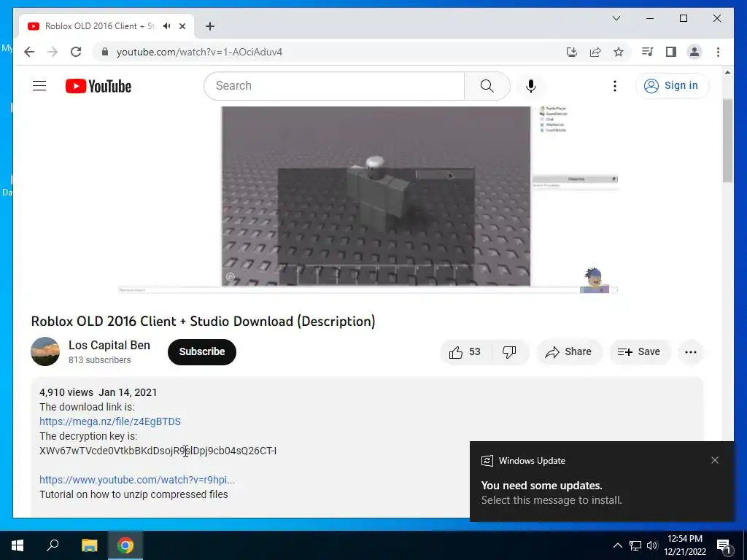Start voice search with the microphone
The image size is (747, 560).
pos(531,86)
